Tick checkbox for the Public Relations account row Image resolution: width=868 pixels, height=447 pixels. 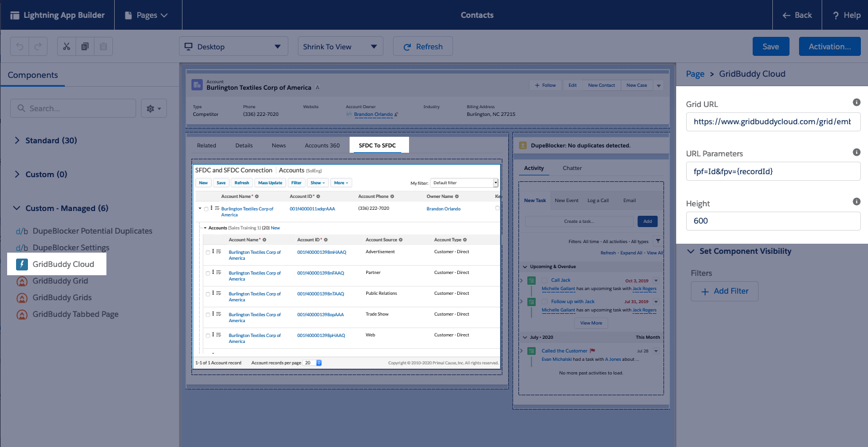[207, 294]
